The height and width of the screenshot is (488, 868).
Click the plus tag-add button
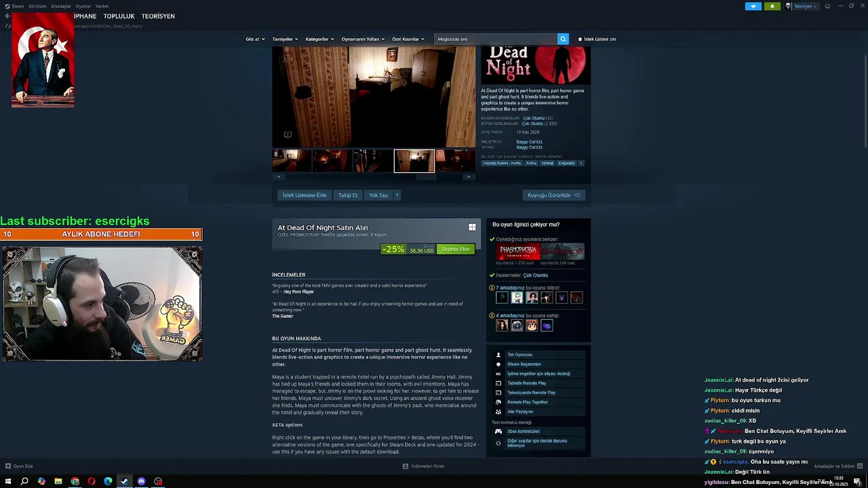(x=581, y=163)
